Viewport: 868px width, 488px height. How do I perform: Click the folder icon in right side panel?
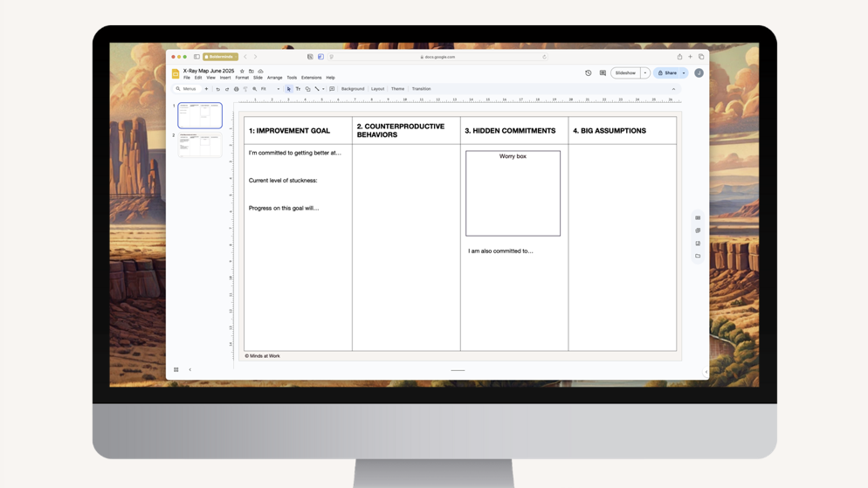[x=698, y=256]
